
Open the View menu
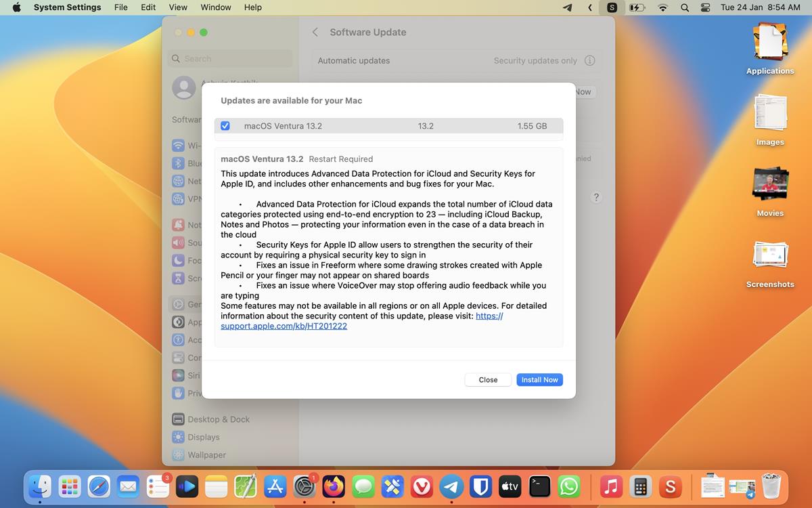(178, 7)
